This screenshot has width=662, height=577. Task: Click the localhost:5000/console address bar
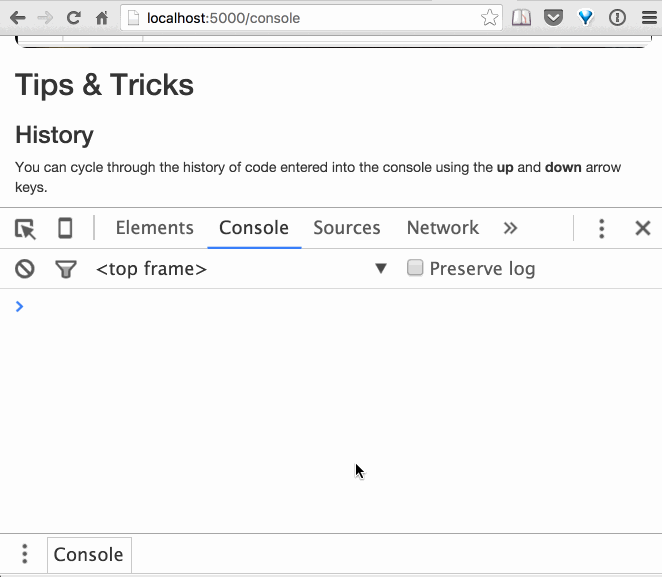tap(300, 18)
